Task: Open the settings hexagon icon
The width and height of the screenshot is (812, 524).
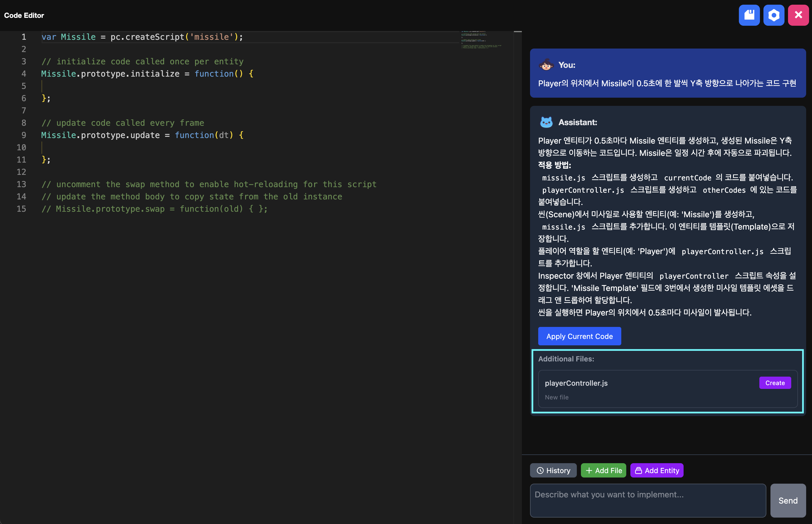Action: (x=774, y=15)
